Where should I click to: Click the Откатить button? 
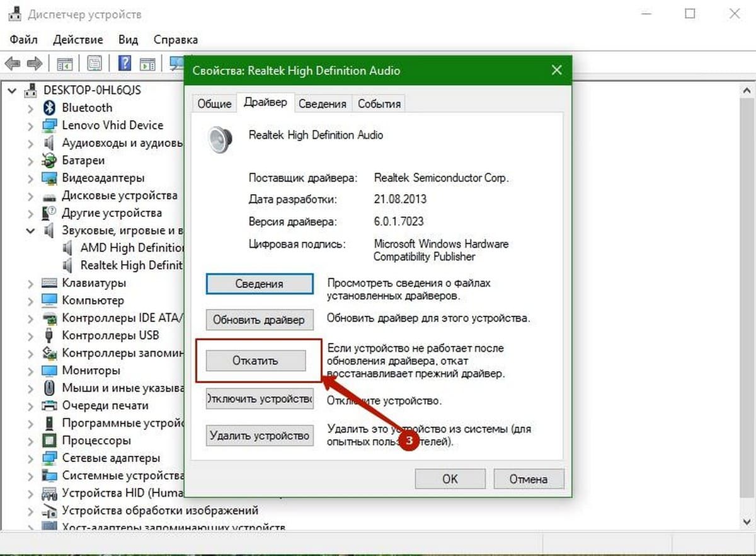256,361
